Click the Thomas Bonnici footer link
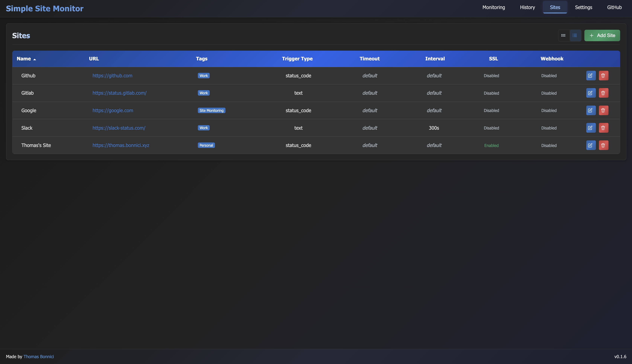The height and width of the screenshot is (364, 632). point(39,356)
